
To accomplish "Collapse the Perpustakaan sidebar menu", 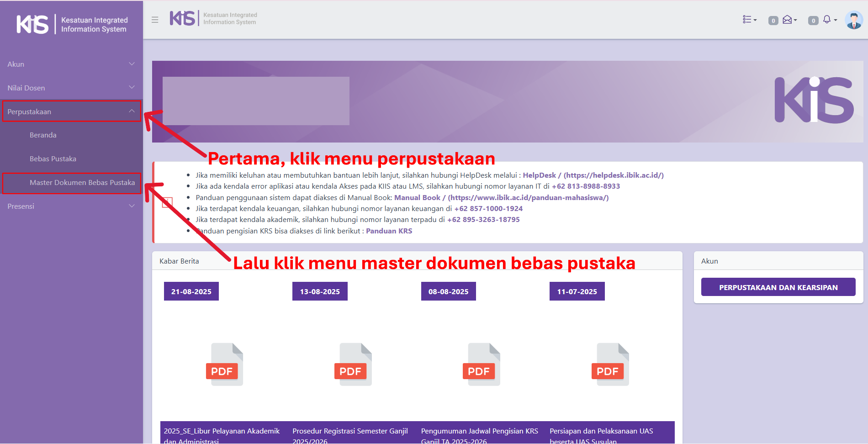I will point(71,111).
